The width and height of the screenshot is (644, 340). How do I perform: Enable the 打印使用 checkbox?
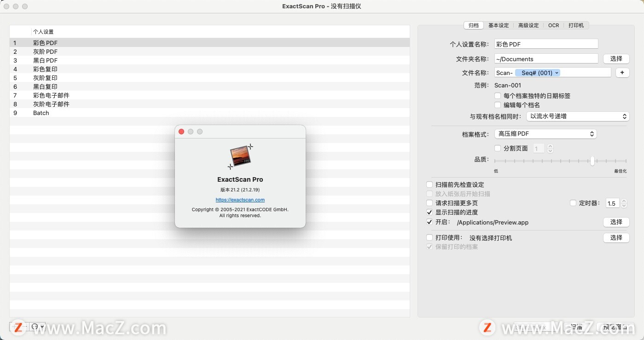click(429, 237)
